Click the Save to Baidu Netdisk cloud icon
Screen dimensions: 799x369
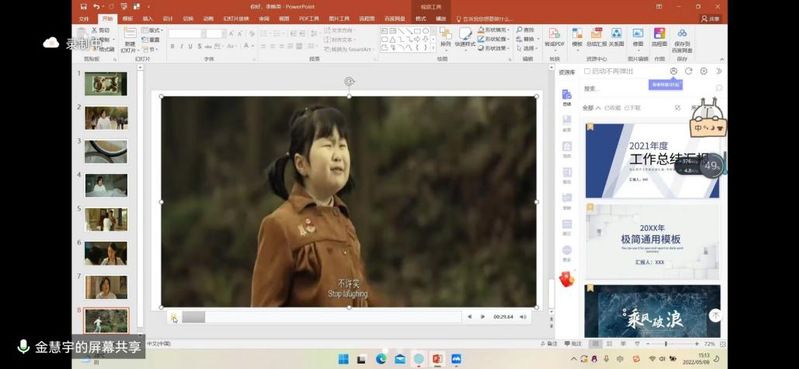(682, 33)
